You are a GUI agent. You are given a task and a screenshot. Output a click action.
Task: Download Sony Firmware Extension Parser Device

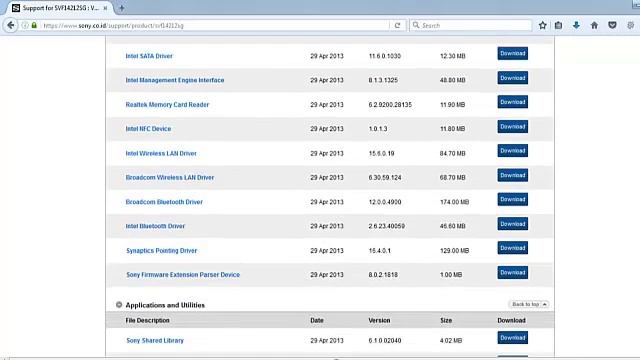coord(512,273)
